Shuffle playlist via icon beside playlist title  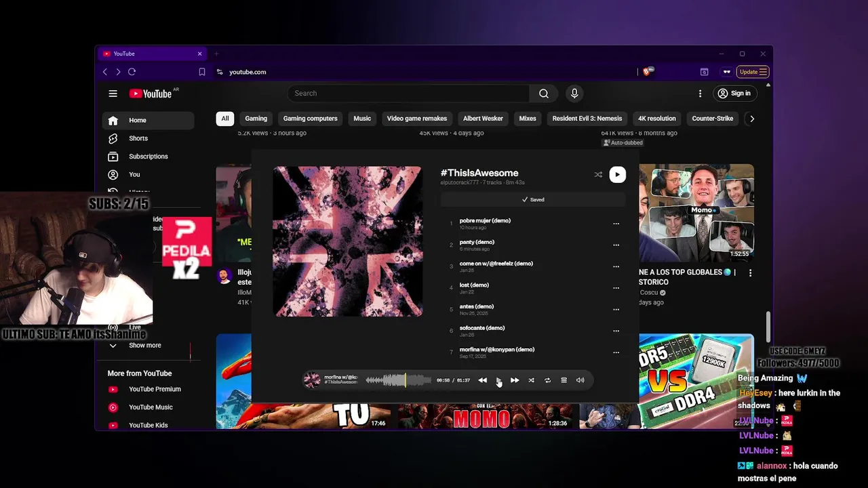[x=598, y=175]
